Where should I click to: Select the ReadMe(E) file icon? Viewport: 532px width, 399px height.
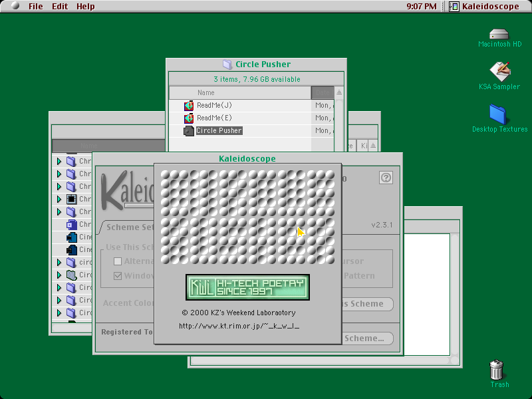[x=189, y=118]
